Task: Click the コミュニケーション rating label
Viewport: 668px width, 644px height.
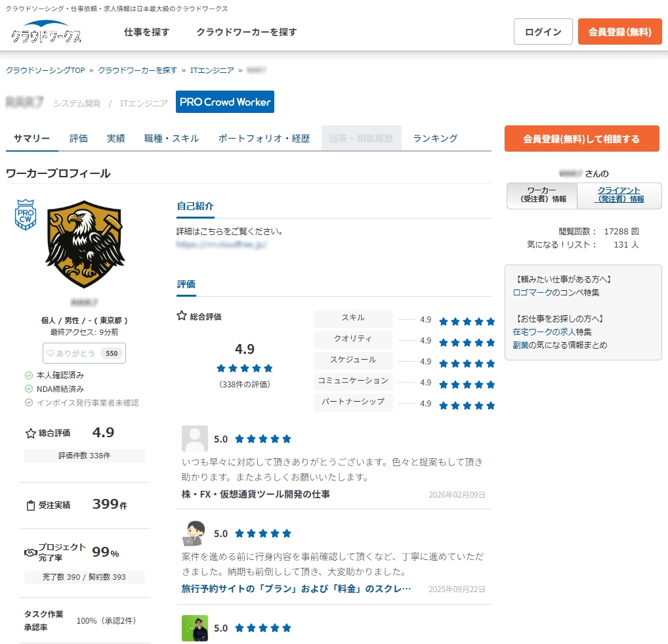Action: tap(353, 381)
